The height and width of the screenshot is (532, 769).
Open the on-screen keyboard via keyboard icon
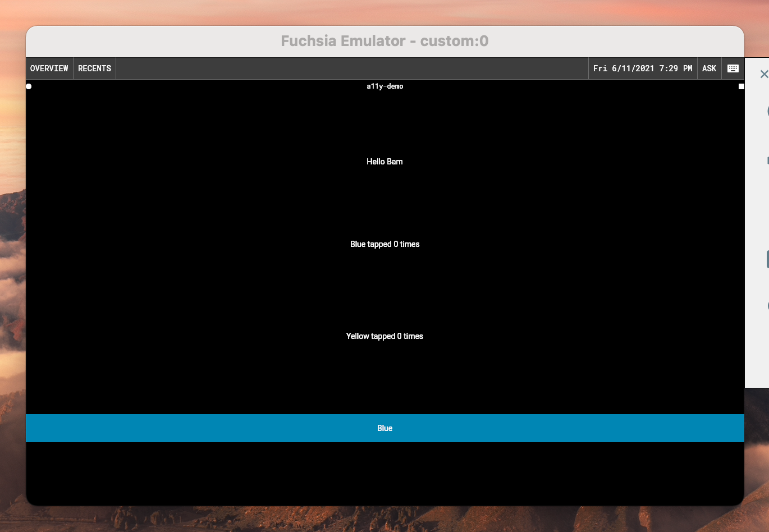(733, 68)
